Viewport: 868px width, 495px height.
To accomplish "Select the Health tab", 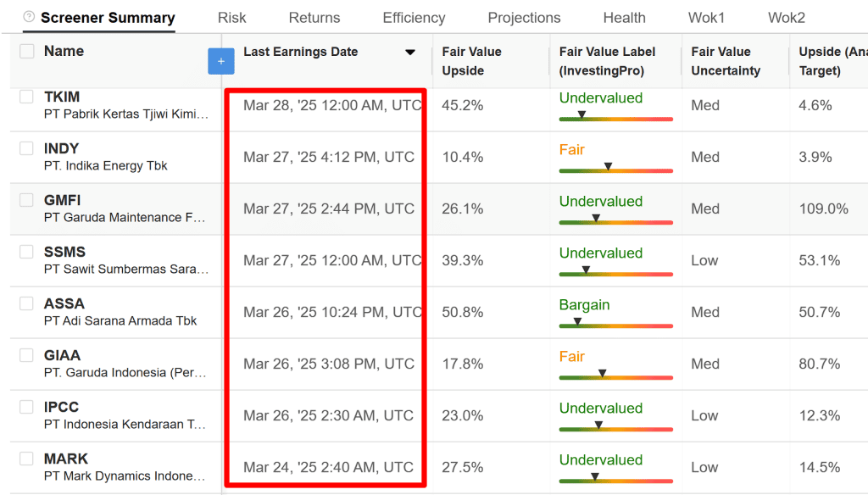I will pyautogui.click(x=625, y=18).
